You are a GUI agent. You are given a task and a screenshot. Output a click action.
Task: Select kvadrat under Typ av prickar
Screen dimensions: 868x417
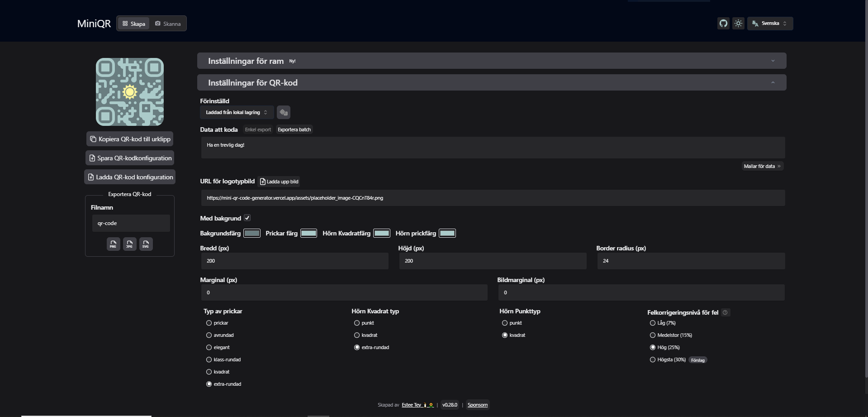coord(209,372)
